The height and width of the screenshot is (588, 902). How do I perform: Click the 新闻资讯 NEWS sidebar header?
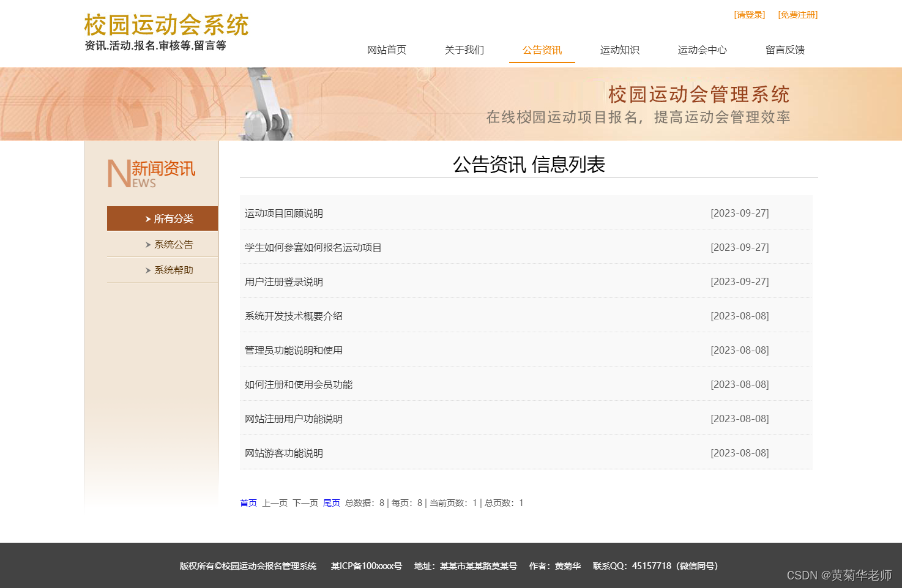[151, 173]
